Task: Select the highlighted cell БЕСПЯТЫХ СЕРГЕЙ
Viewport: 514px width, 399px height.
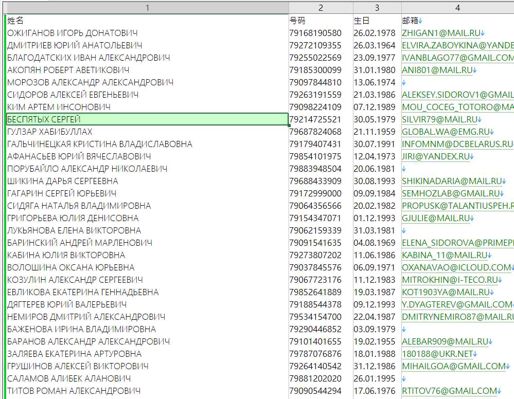Action: (147, 119)
